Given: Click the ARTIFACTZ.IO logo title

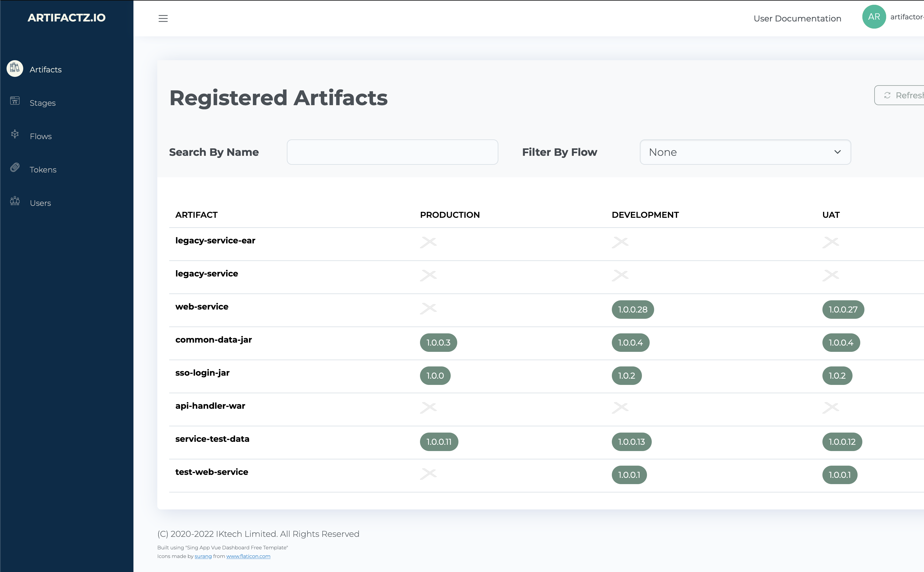Looking at the screenshot, I should pos(66,18).
